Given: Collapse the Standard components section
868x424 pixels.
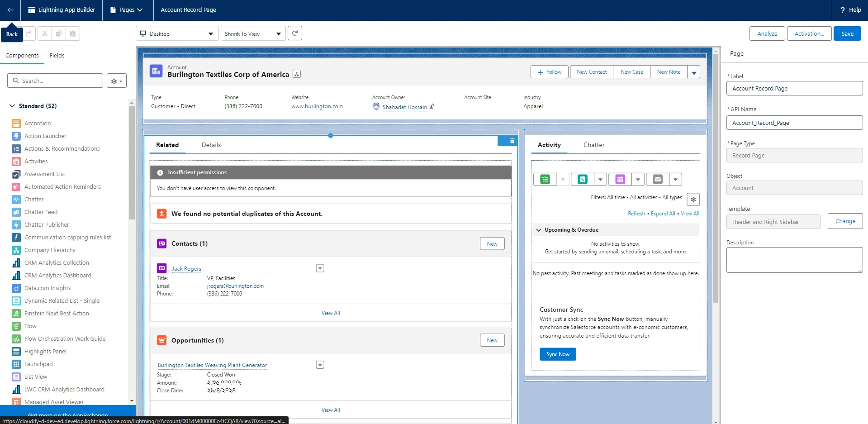Looking at the screenshot, I should point(12,106).
